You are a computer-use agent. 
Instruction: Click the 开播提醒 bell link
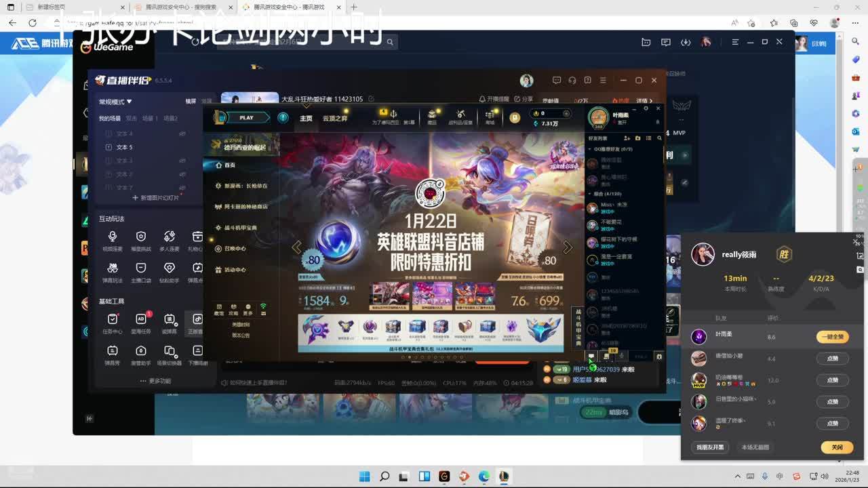(x=494, y=99)
